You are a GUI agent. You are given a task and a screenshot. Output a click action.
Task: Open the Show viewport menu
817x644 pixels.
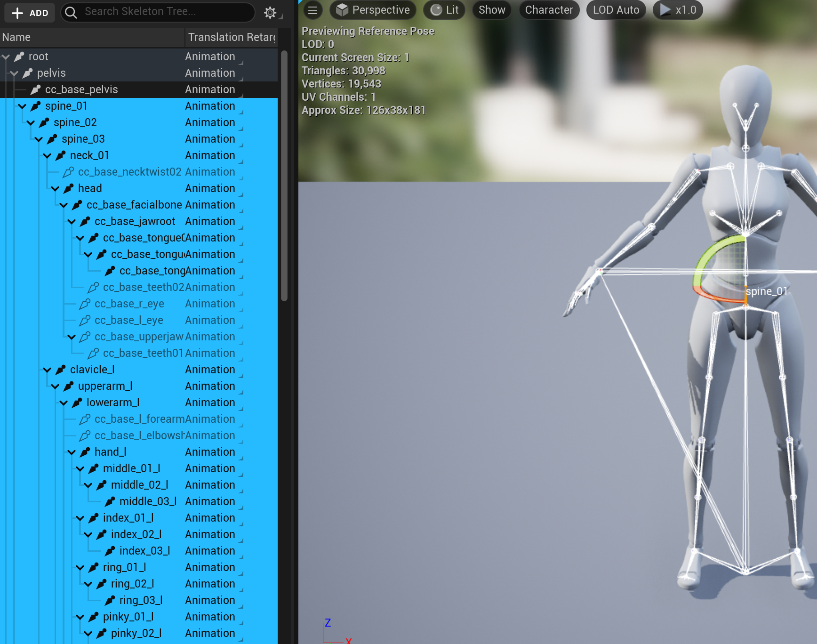(x=492, y=10)
